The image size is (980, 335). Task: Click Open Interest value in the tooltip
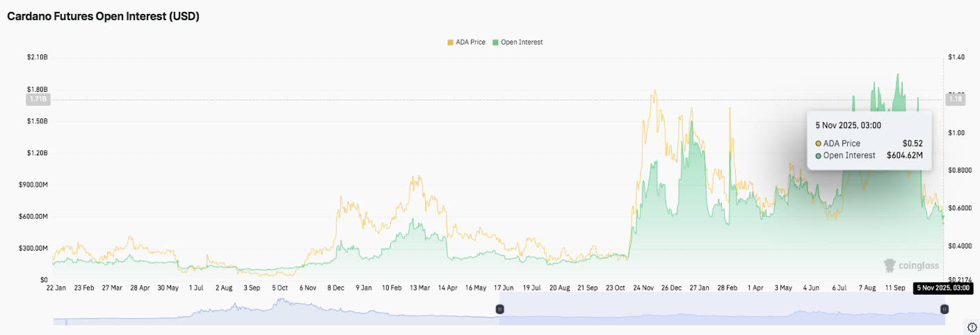[x=904, y=155]
